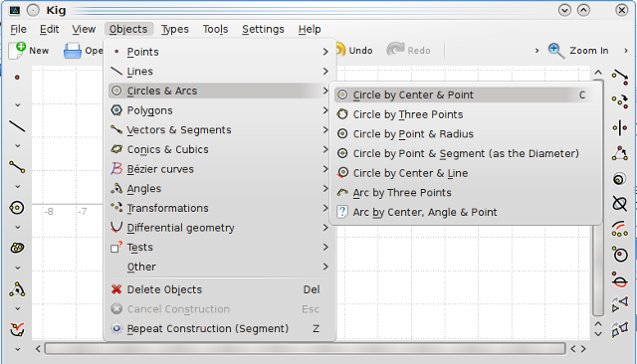The width and height of the screenshot is (637, 364).
Task: Expand dropdown arrow below the line tool
Action: pyautogui.click(x=18, y=145)
